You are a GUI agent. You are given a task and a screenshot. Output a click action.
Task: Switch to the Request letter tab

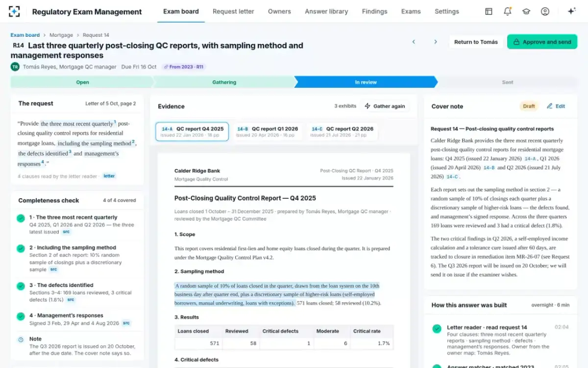coord(233,11)
